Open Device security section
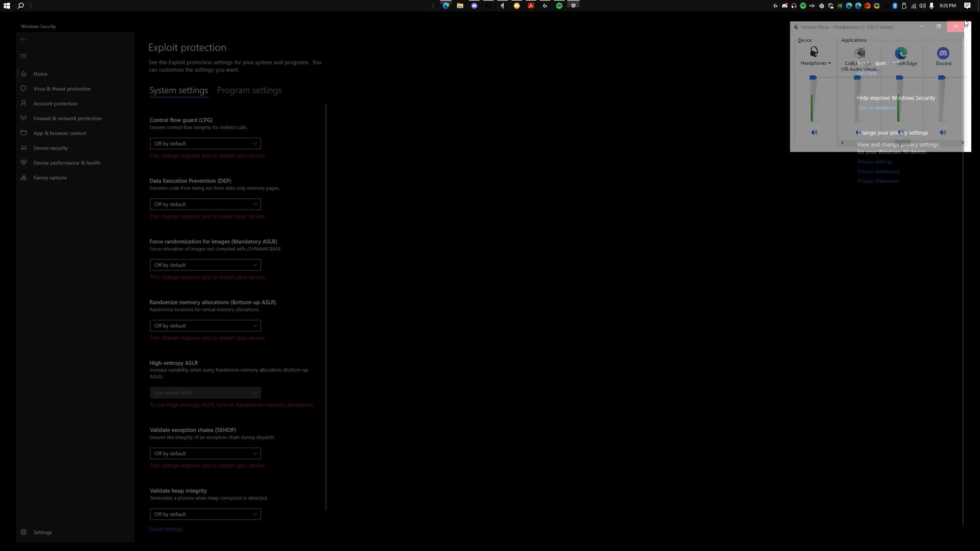980x551 pixels. pyautogui.click(x=51, y=148)
